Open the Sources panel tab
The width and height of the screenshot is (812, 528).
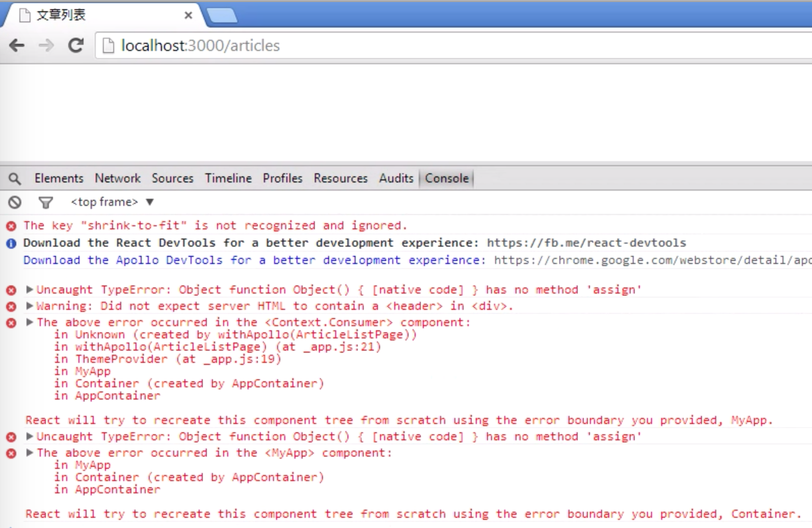pos(173,178)
